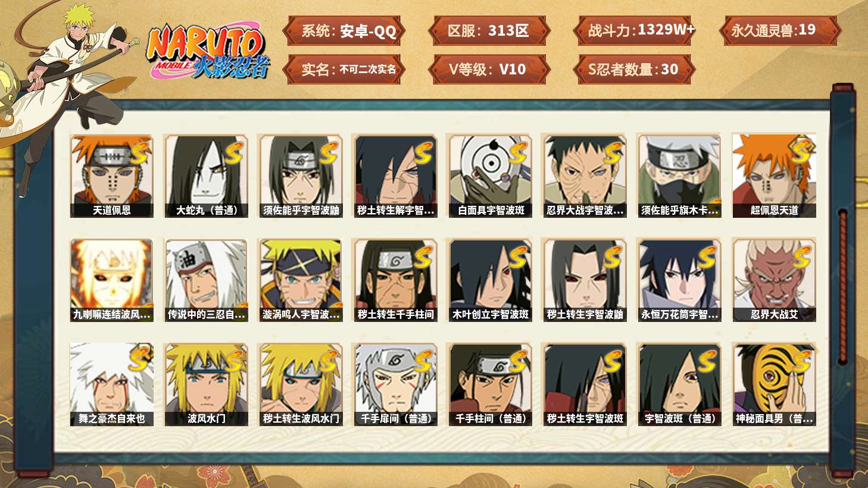868x488 pixels.
Task: Click the red scroll bar on right edge
Action: point(842,287)
